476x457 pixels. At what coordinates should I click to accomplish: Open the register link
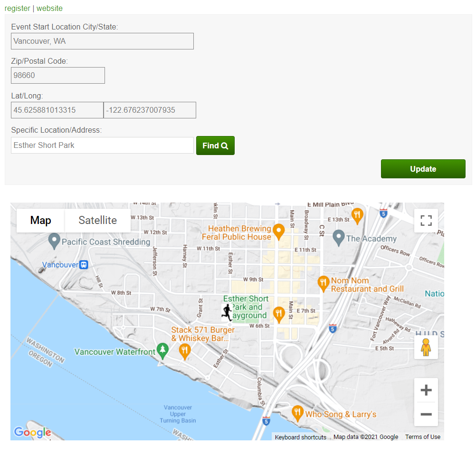(17, 8)
